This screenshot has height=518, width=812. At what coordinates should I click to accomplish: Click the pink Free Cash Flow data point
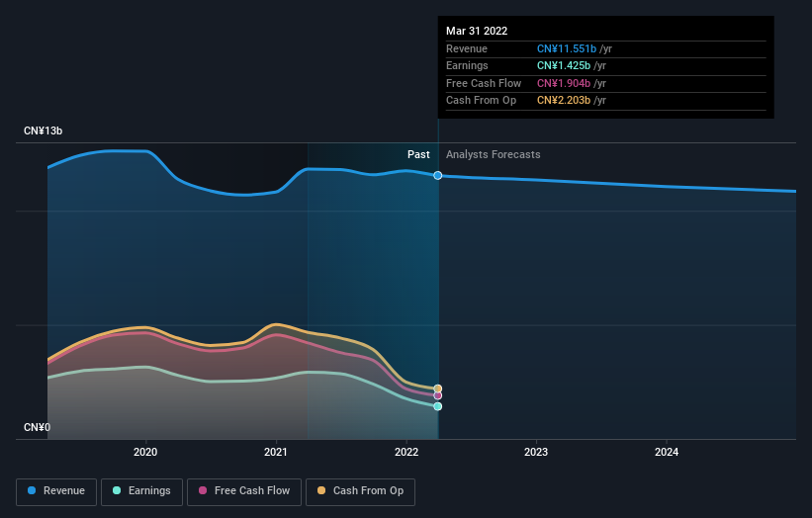click(437, 395)
